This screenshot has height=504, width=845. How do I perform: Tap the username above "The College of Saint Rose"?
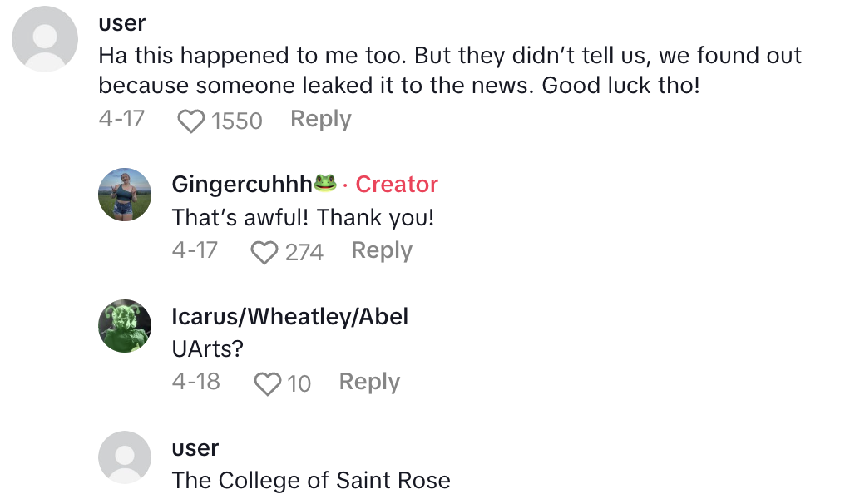pos(195,447)
